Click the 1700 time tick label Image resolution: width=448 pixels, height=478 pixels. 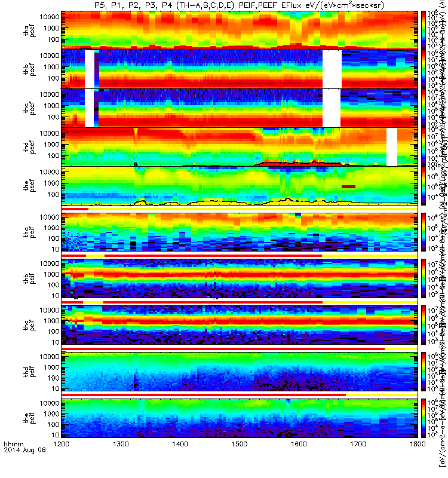[x=358, y=444]
